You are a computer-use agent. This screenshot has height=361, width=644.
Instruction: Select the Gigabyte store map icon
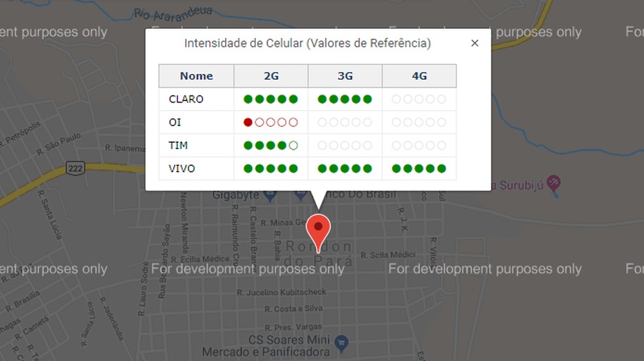268,195
